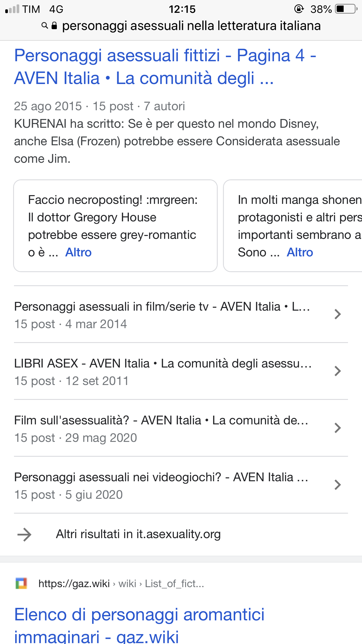Tap the battery icon in status bar
Viewport: 362px width, 644px height.
(x=346, y=9)
